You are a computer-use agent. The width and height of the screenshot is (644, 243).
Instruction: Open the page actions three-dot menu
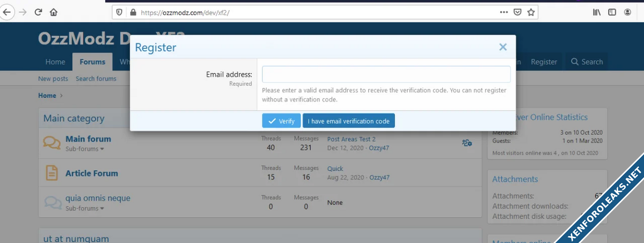503,12
